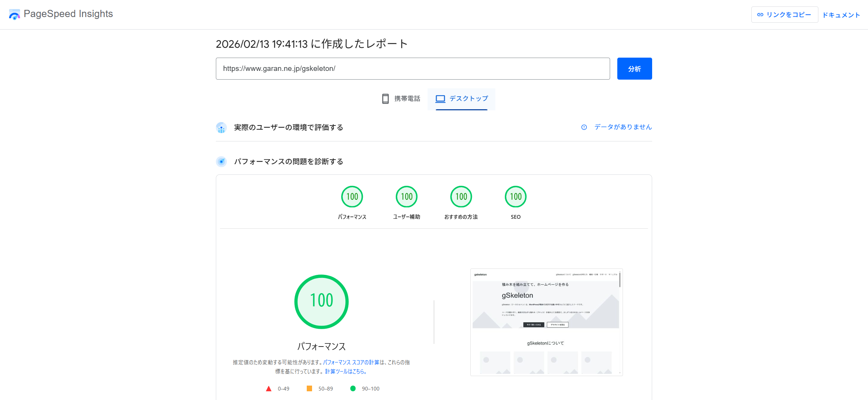Open the パフォーマンス スコアの計算 link
Viewport: 868px width, 400px height.
click(351, 362)
